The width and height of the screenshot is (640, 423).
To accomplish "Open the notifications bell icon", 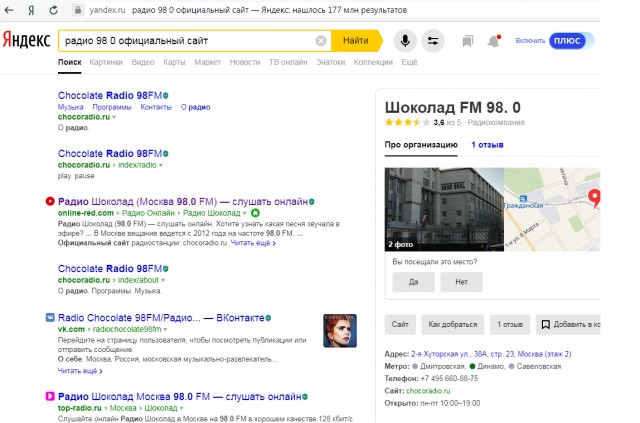I will [x=494, y=41].
